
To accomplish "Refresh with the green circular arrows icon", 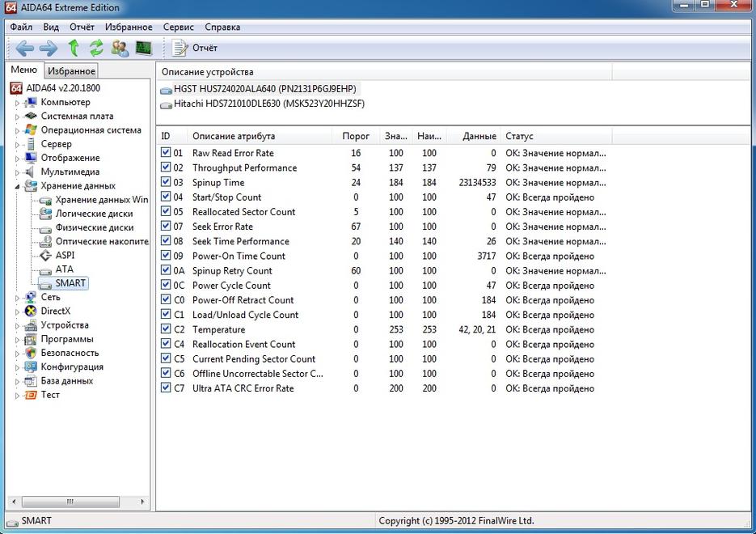I will (96, 48).
